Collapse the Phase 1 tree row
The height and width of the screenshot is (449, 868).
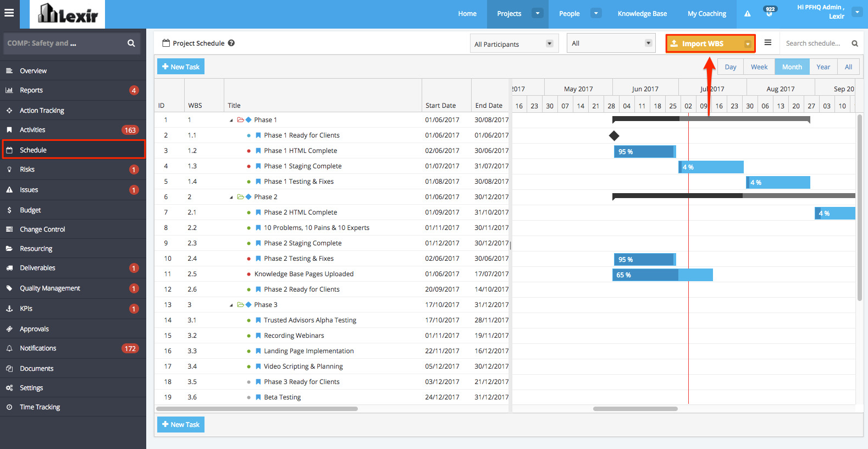click(x=231, y=120)
